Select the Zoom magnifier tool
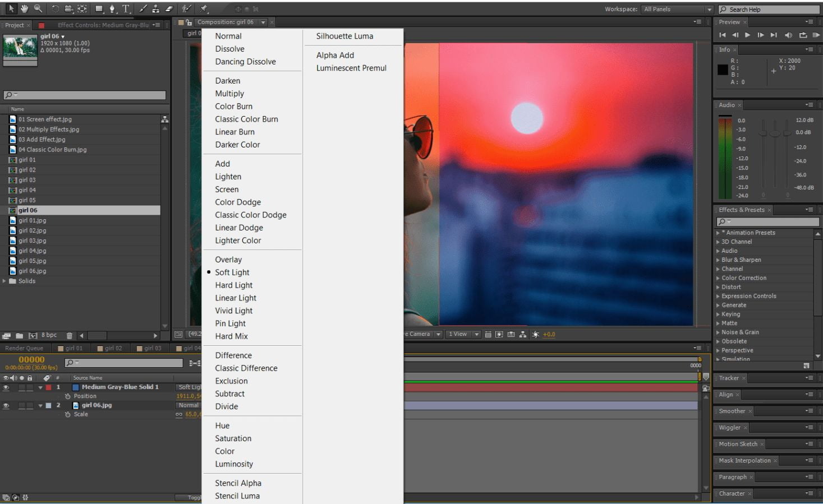 point(38,8)
